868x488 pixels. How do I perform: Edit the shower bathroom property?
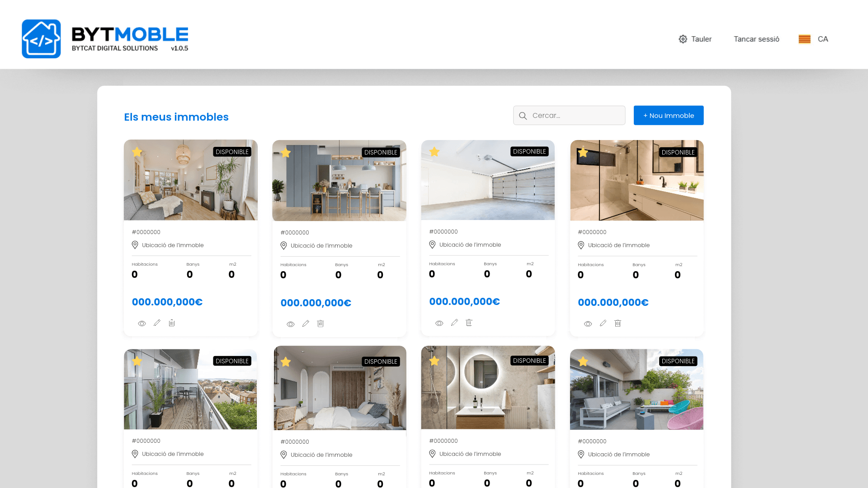pos(603,323)
